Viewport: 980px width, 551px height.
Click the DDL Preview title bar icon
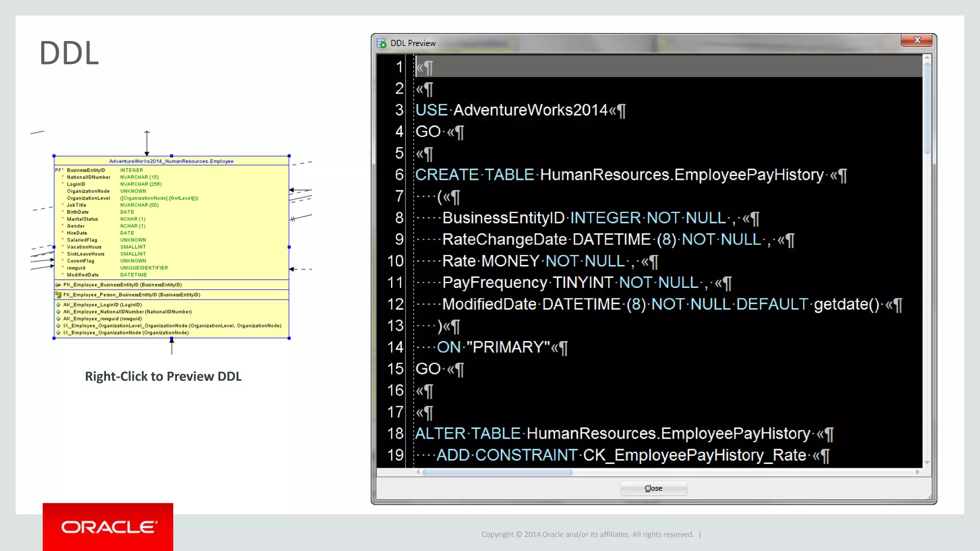[x=381, y=44]
